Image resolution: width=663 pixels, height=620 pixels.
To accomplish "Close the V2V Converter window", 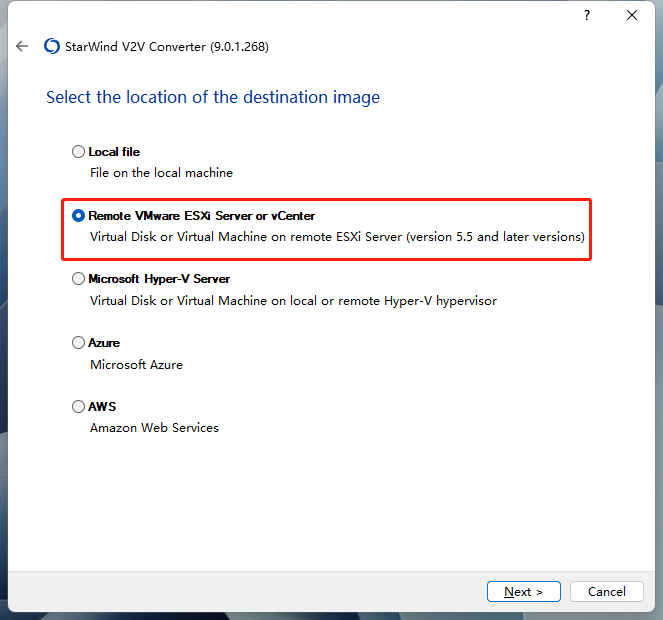I will pos(632,15).
